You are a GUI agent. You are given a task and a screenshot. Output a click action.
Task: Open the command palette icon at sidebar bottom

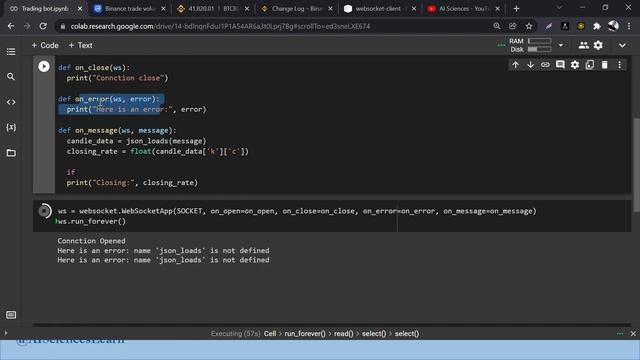11,315
